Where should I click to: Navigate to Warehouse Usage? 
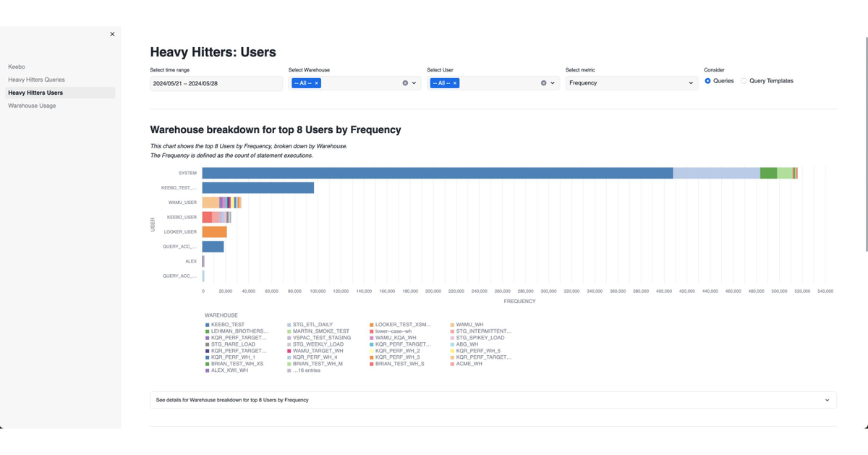pos(32,106)
